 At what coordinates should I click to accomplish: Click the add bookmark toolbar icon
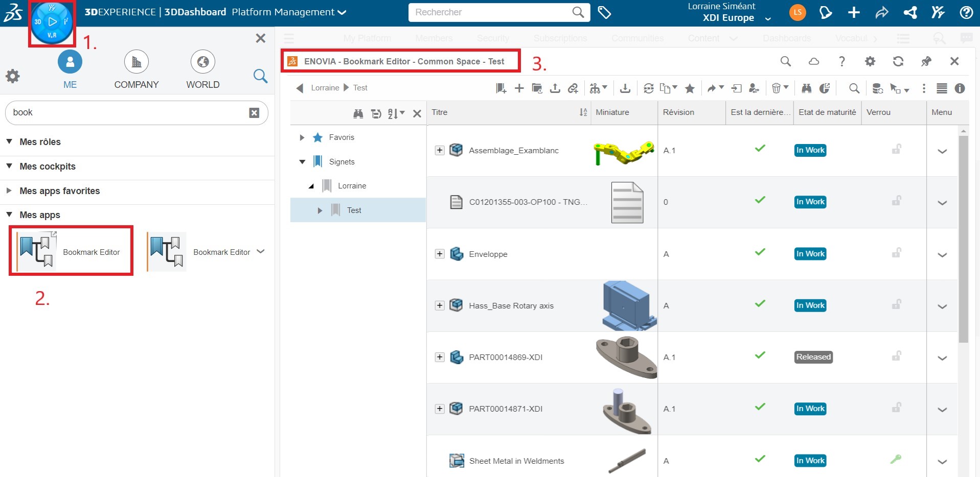click(500, 88)
